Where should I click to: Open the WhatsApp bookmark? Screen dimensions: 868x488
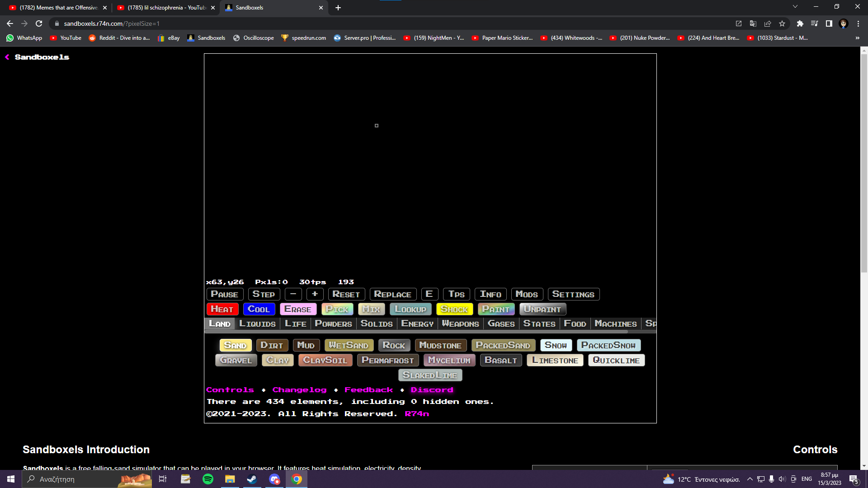click(24, 38)
